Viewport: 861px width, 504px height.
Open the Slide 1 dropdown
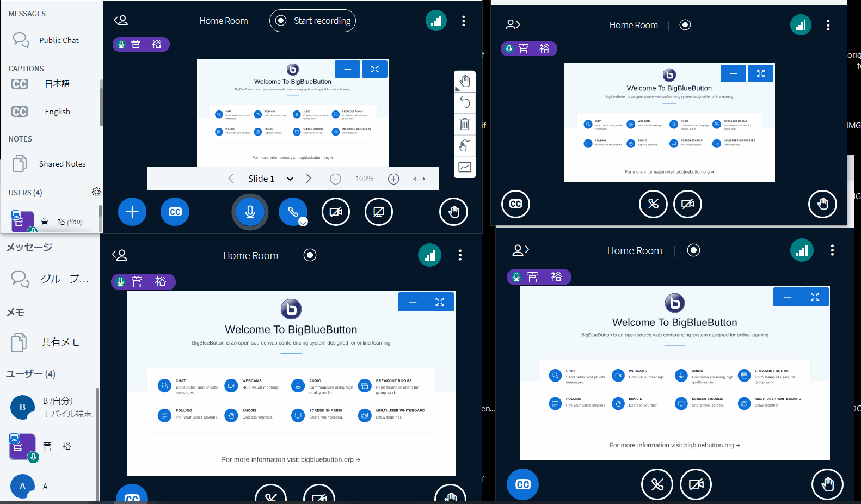click(x=270, y=179)
